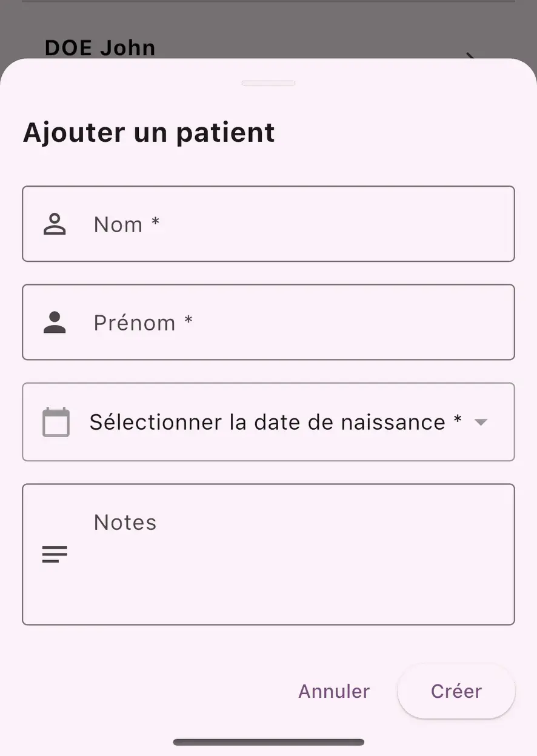Click the 'Nom *' placeholder label
The image size is (537, 756).
coord(127,224)
